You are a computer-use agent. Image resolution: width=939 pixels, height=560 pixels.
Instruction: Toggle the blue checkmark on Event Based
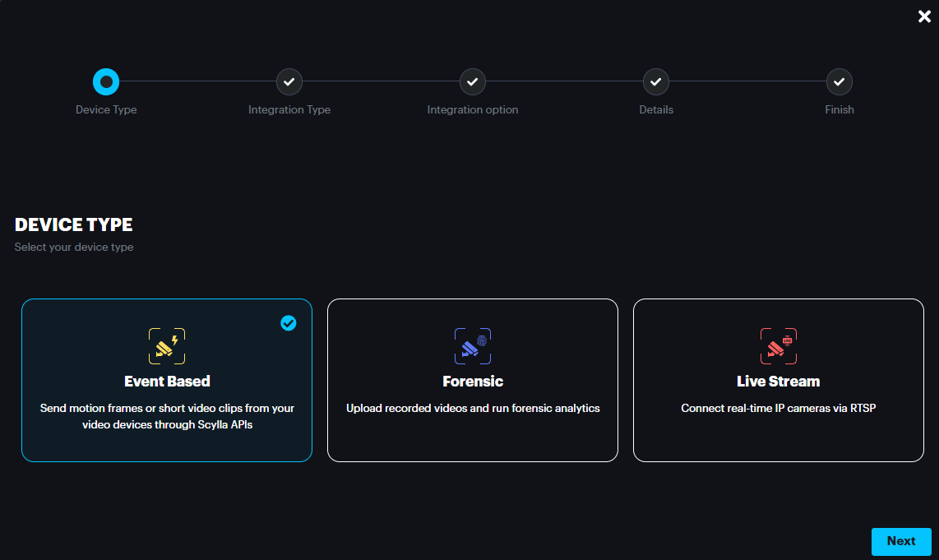[289, 323]
